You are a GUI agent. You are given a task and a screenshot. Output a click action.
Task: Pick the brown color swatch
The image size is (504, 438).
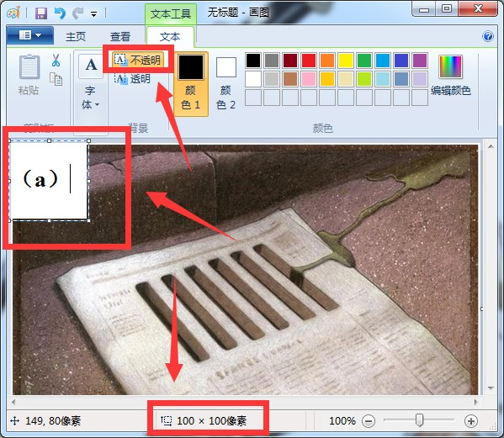click(290, 79)
